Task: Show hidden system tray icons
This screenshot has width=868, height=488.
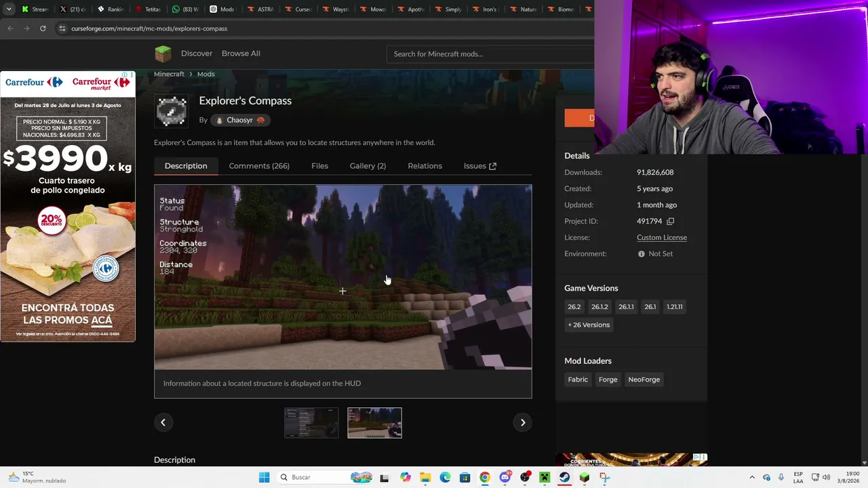Action: (751, 477)
